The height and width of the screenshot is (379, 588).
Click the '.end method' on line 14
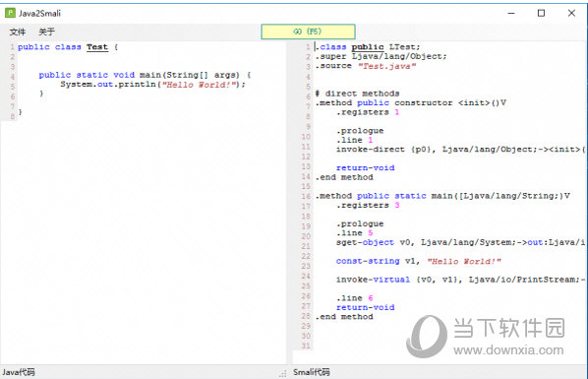click(x=344, y=177)
